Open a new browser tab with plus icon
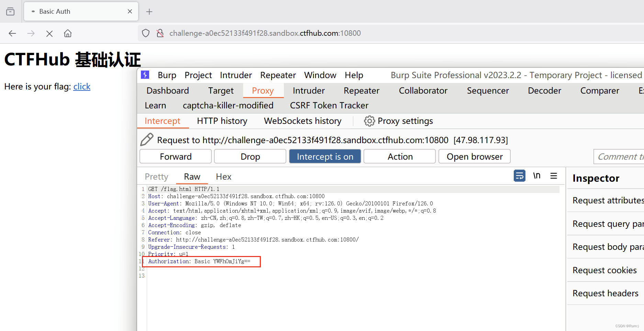Viewport: 644px width, 331px height. 149,11
